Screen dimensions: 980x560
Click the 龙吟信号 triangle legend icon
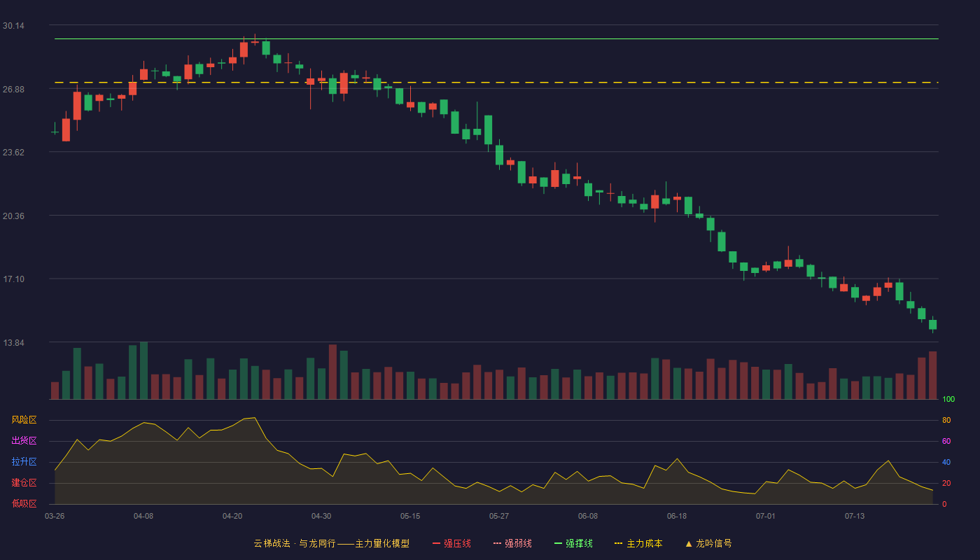pyautogui.click(x=689, y=543)
